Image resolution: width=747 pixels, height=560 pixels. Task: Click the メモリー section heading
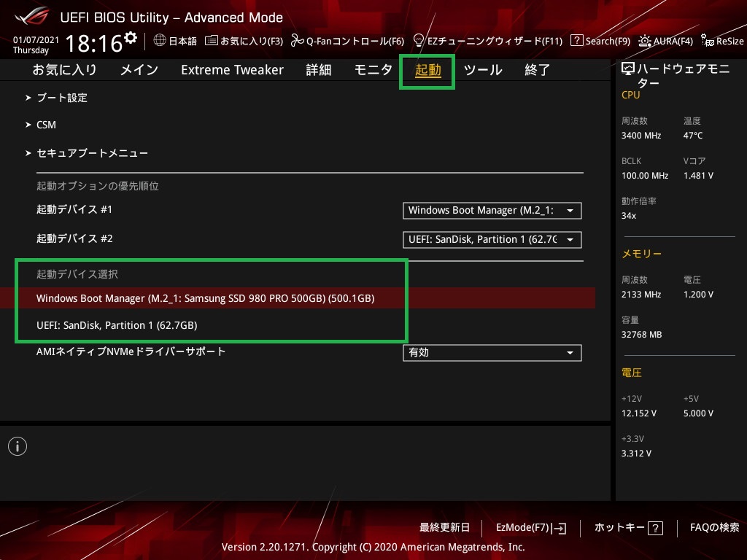point(641,254)
